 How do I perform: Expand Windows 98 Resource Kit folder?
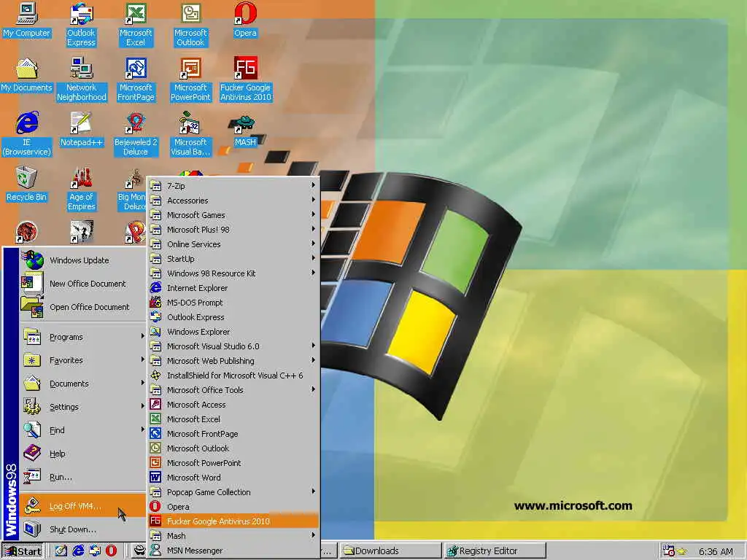[x=233, y=273]
